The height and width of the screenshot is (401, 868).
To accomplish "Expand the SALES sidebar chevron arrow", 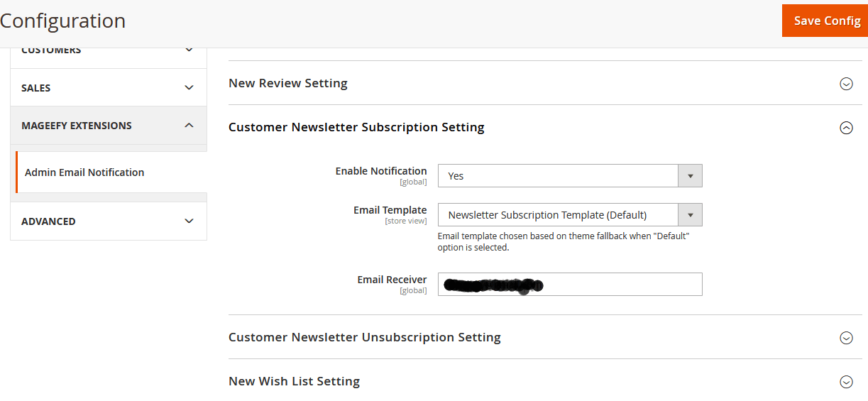I will pyautogui.click(x=189, y=87).
